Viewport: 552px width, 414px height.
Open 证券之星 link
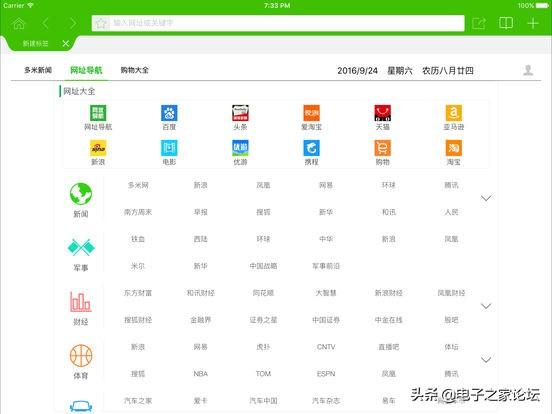263,320
